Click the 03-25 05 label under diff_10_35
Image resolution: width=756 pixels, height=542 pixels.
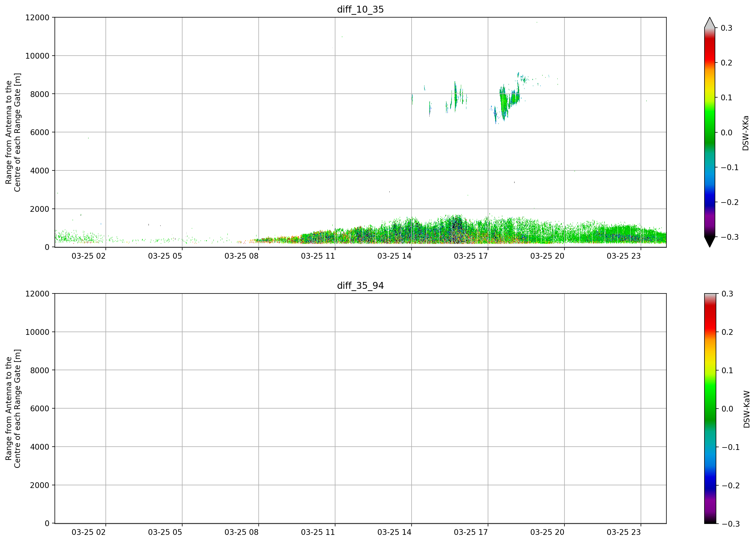(x=165, y=256)
